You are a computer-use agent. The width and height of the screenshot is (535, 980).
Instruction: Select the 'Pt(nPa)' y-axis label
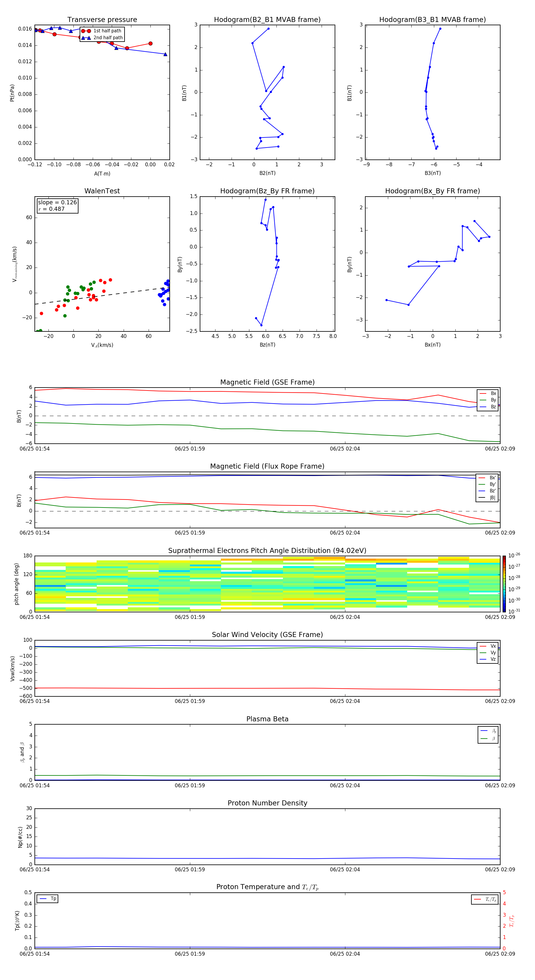click(12, 93)
